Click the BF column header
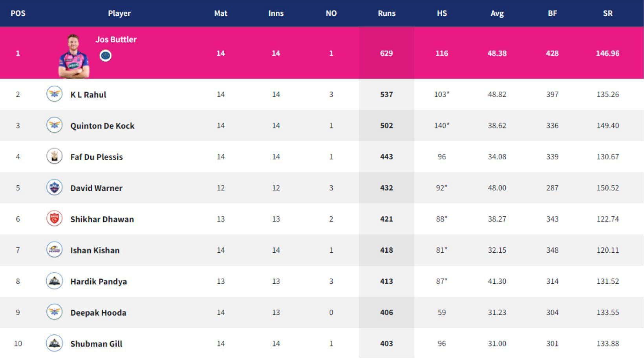Viewport: 644px width, 363px height. [552, 13]
